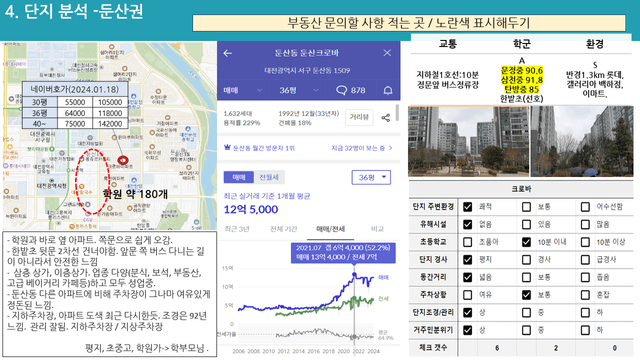640x360 pixels.
Task: Uncheck 넓음 in the 동간거리 row
Action: 467,277
